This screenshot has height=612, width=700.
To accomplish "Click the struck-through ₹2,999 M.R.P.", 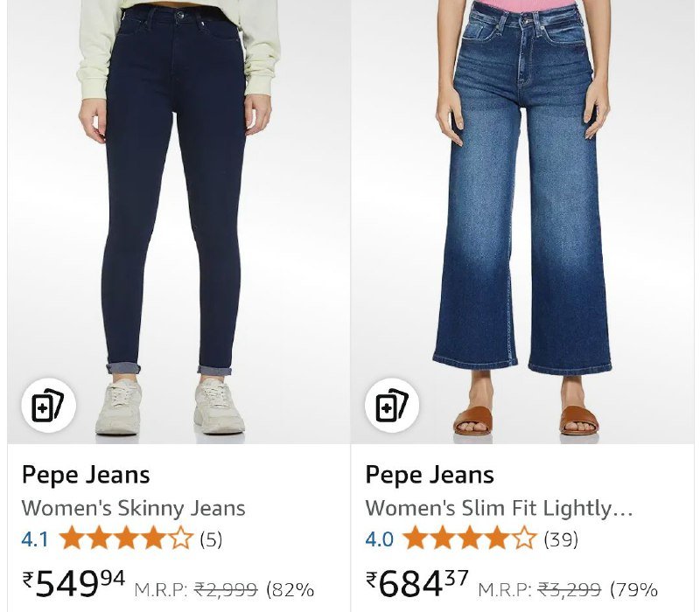I will (x=226, y=589).
